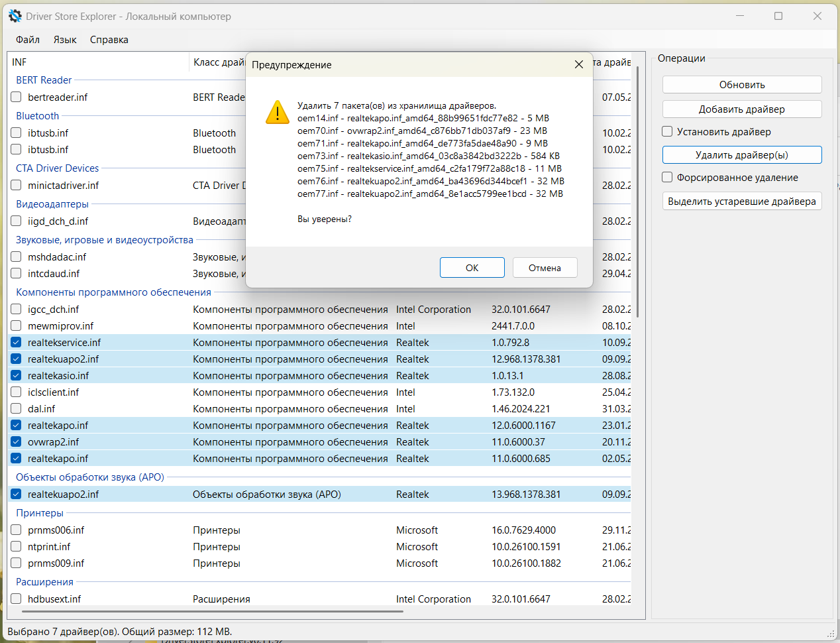Select Объекты обработки звука (APO) group header
The height and width of the screenshot is (643, 840).
tap(90, 477)
